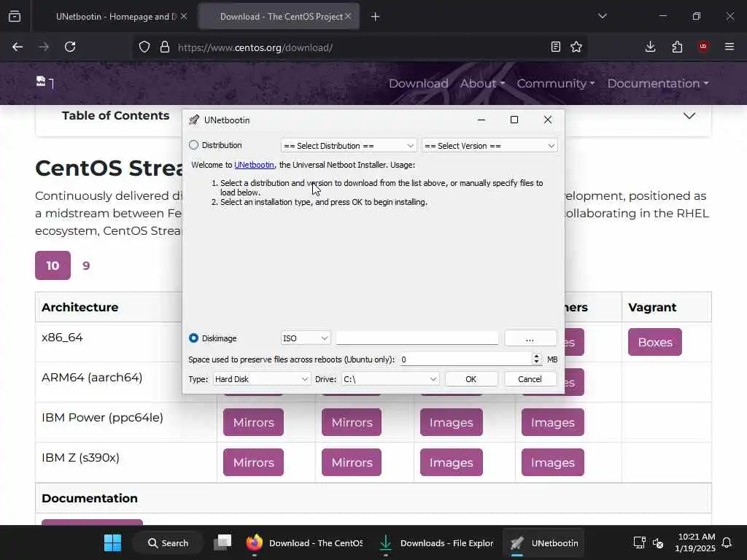The image size is (747, 560).
Task: Select CentOS Stream version 10 tab
Action: (53, 265)
